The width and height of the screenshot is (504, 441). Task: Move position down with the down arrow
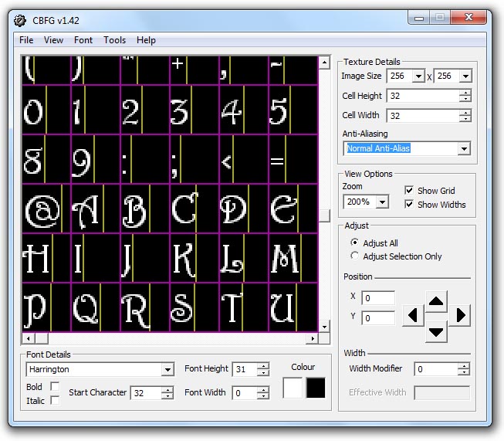click(x=436, y=332)
